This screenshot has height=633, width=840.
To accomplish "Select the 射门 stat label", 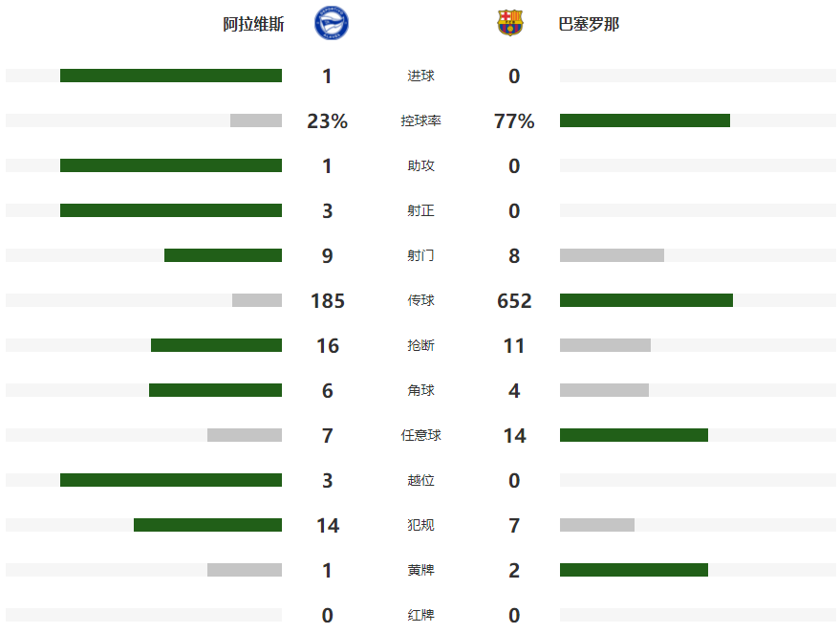I will (x=420, y=255).
